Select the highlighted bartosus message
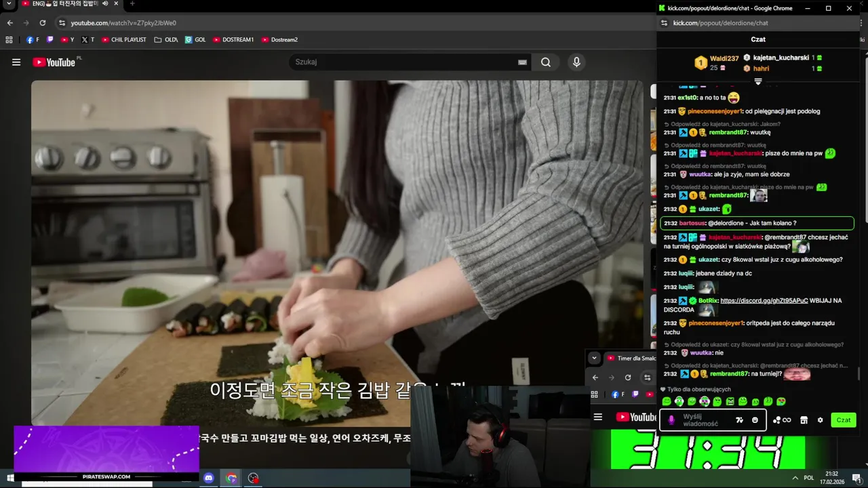868x488 pixels. (x=757, y=223)
